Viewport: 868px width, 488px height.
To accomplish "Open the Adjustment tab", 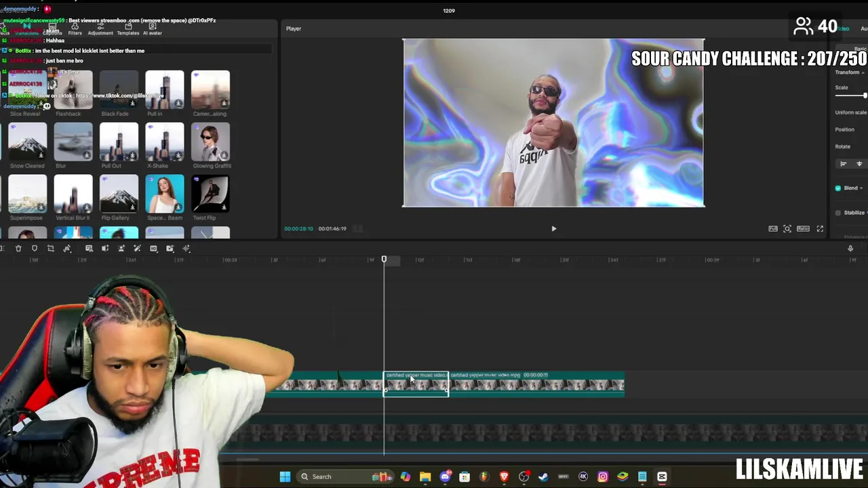I will (100, 29).
